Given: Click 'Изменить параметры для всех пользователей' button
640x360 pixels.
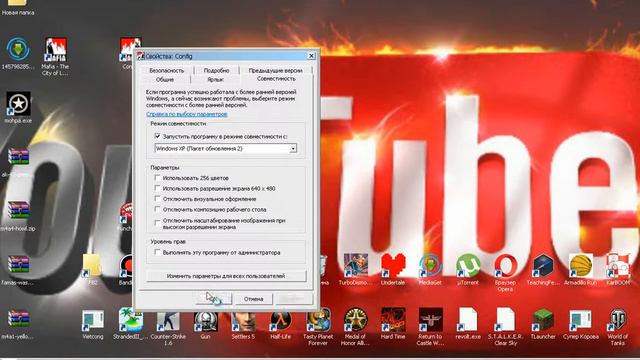Looking at the screenshot, I should 226,276.
